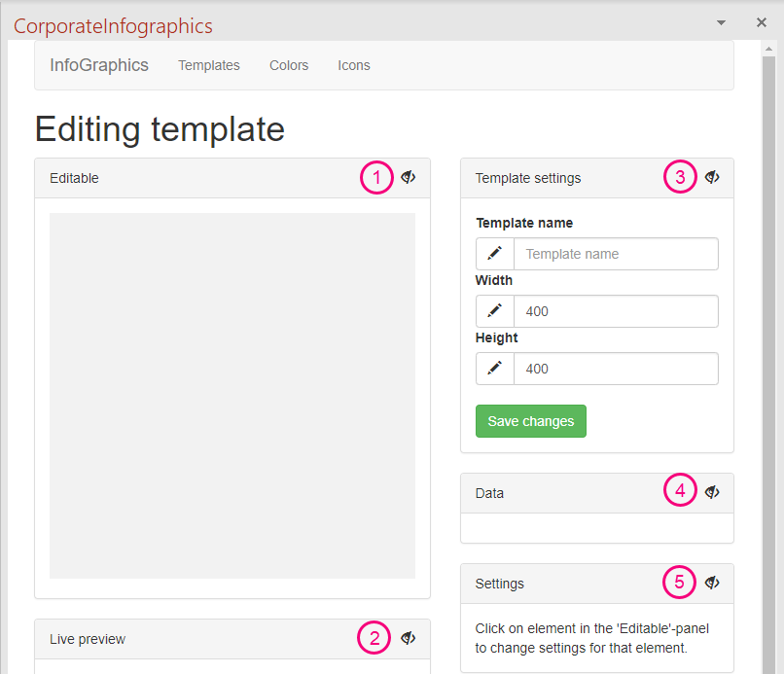Click the 'Settings' panel title

pyautogui.click(x=500, y=584)
